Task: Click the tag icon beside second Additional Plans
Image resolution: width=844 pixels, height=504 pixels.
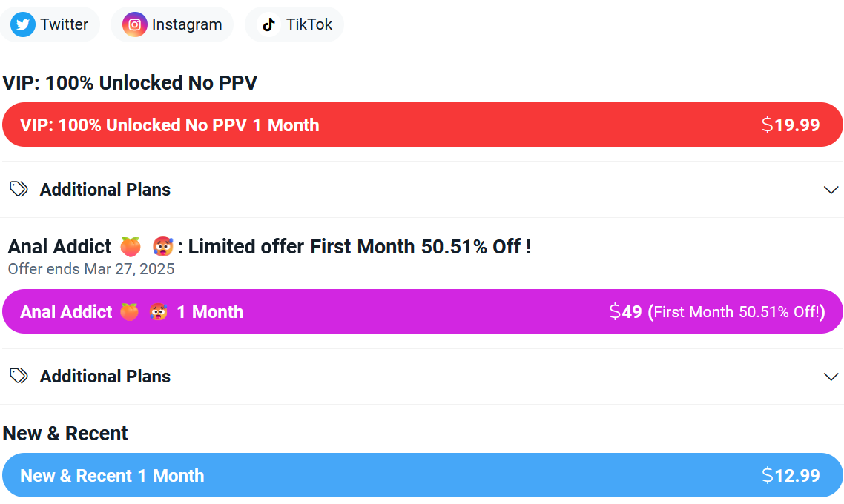Action: (19, 376)
